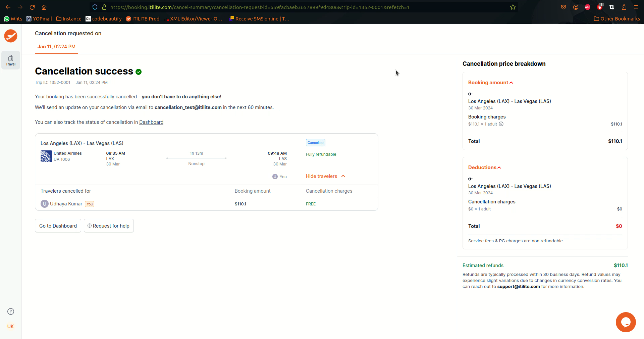The image size is (644, 339).
Task: Open the Other Bookmarks folder
Action: pyautogui.click(x=617, y=19)
